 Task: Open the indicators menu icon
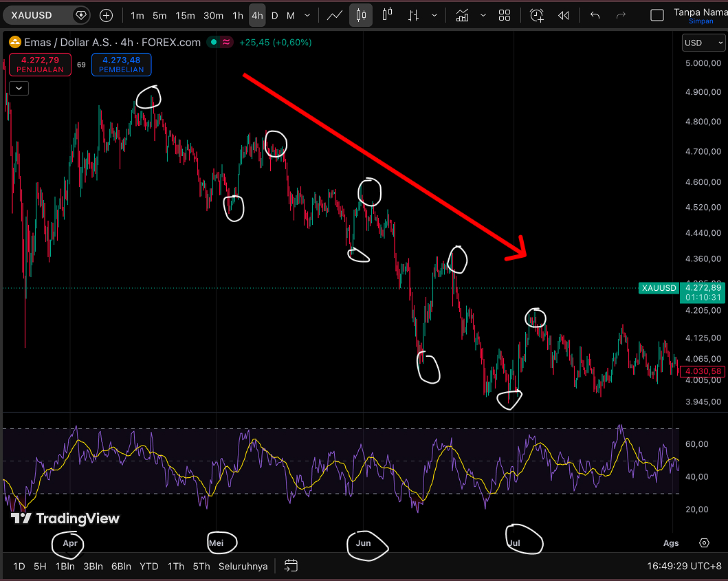[462, 15]
